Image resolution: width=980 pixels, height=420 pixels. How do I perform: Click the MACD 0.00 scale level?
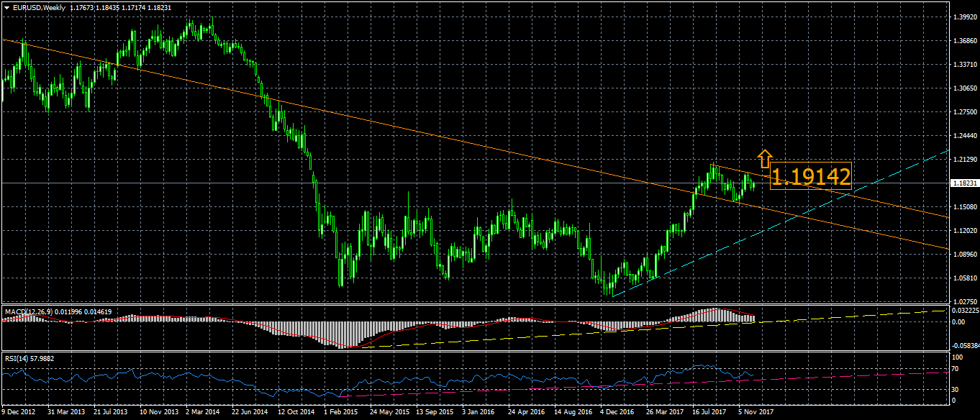(958, 322)
